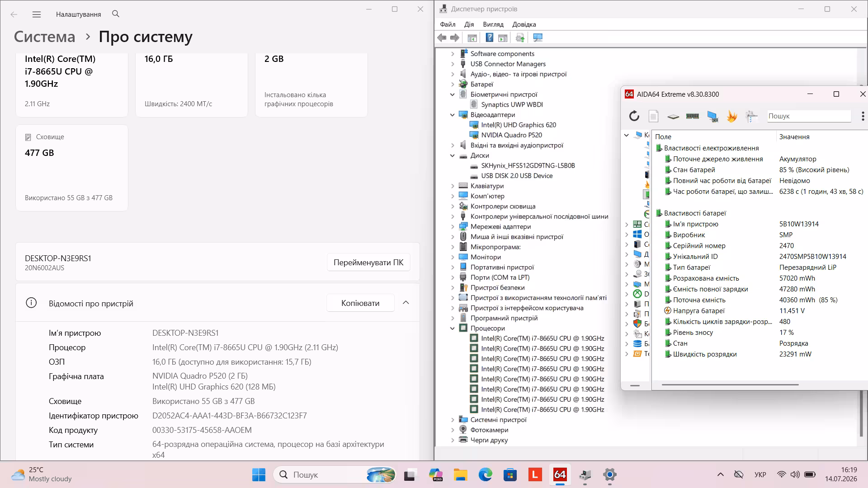Click the Значення column header in AIDA64
The image size is (868, 488).
coord(821,137)
